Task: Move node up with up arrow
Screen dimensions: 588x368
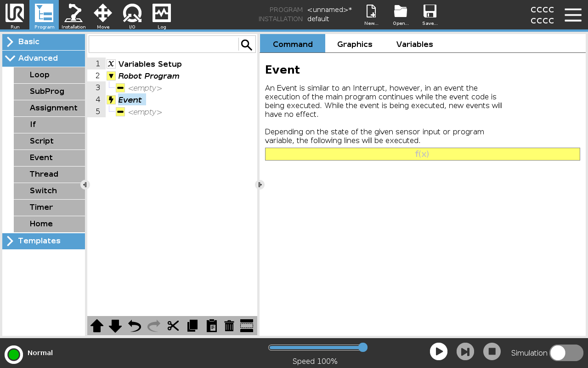Action: (x=97, y=326)
